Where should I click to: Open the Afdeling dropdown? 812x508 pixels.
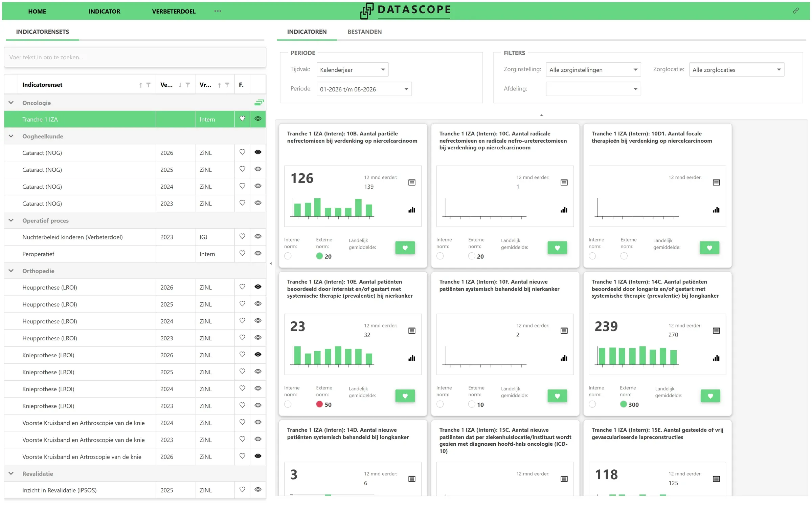593,89
